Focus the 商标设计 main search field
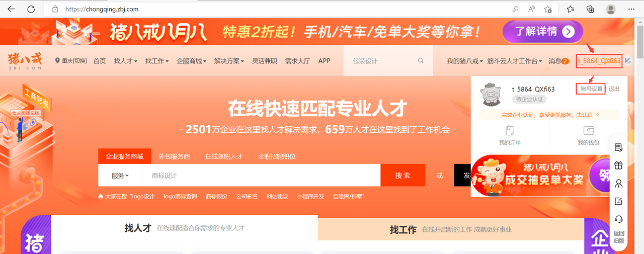The width and height of the screenshot is (644, 254). tap(262, 176)
